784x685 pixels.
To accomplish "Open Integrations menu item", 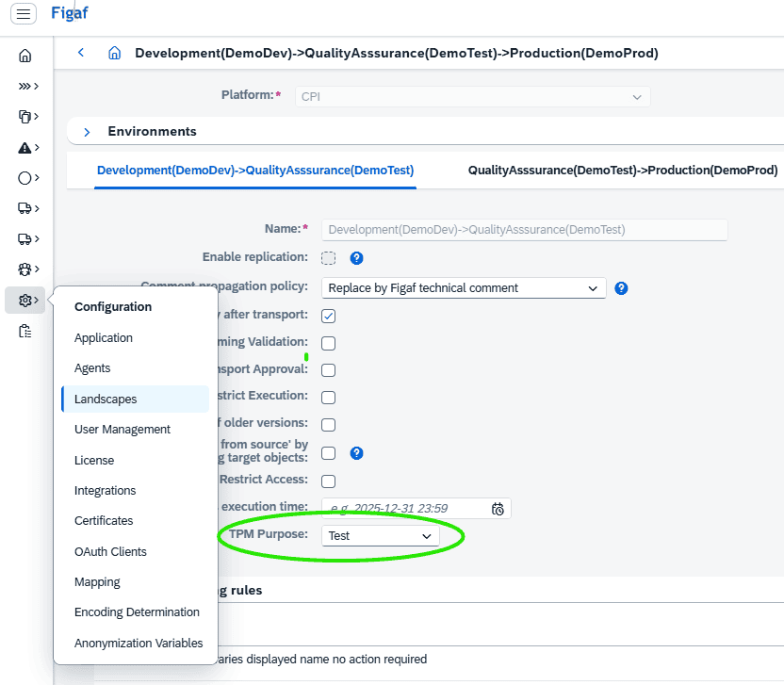I will pos(105,491).
